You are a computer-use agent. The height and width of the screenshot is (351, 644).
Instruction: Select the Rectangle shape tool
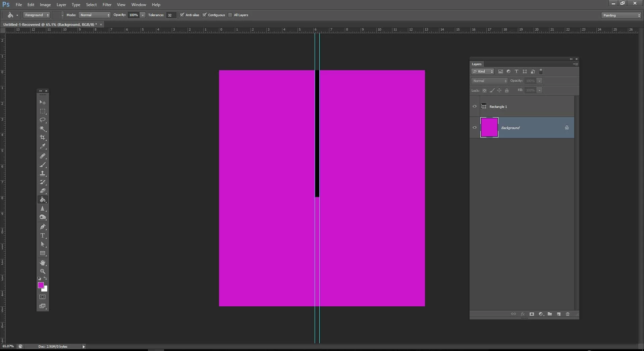43,253
